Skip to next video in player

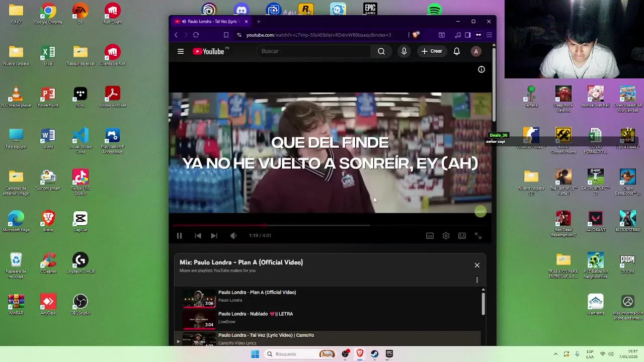214,236
